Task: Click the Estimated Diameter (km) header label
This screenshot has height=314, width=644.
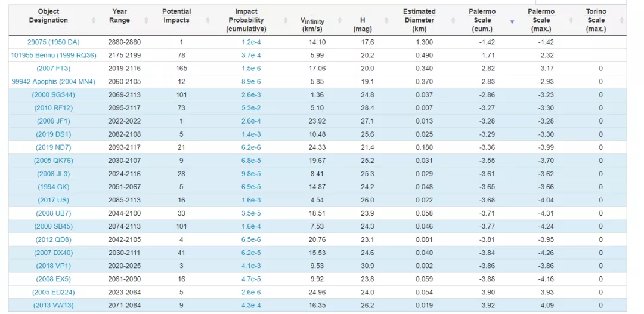Action: (419, 20)
